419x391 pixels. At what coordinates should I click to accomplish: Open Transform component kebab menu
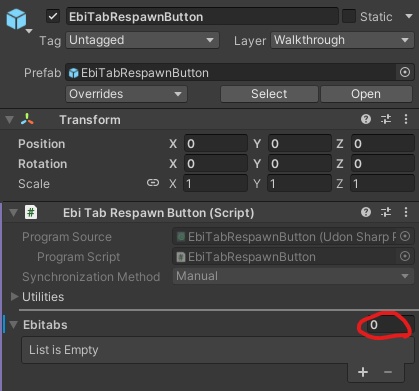coord(406,119)
